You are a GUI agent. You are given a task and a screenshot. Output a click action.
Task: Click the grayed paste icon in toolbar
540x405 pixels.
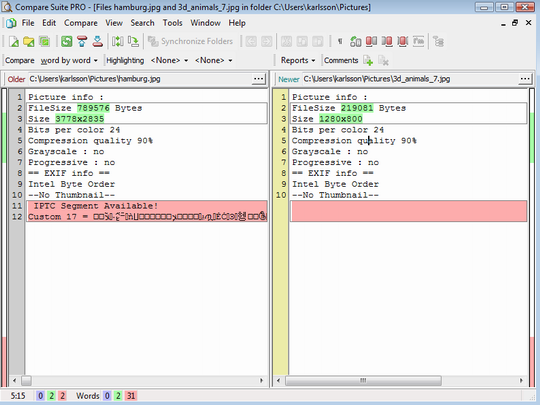(318, 42)
